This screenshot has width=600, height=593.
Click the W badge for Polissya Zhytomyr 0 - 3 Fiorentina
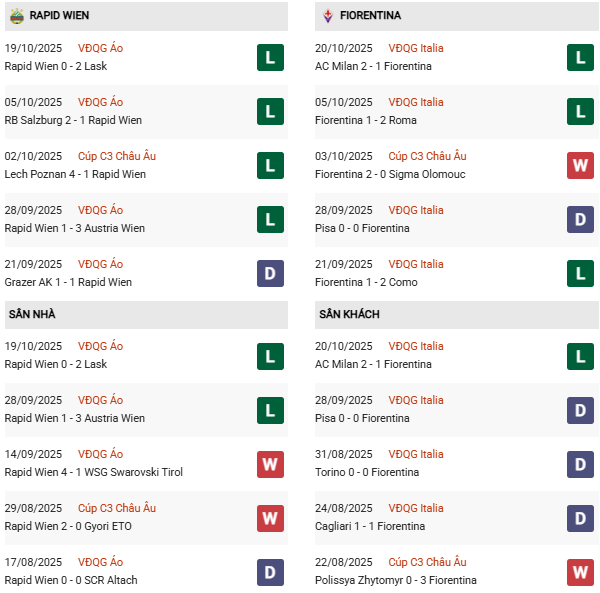[x=581, y=571]
